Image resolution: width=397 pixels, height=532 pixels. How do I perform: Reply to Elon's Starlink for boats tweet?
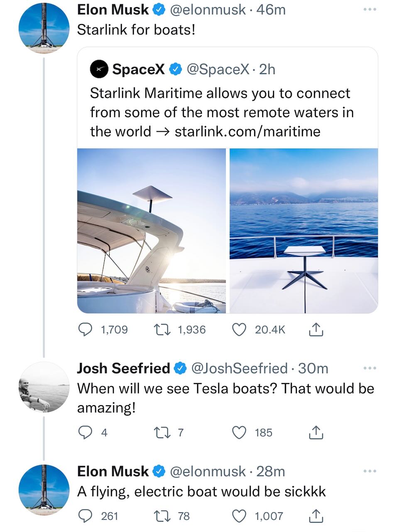86,330
